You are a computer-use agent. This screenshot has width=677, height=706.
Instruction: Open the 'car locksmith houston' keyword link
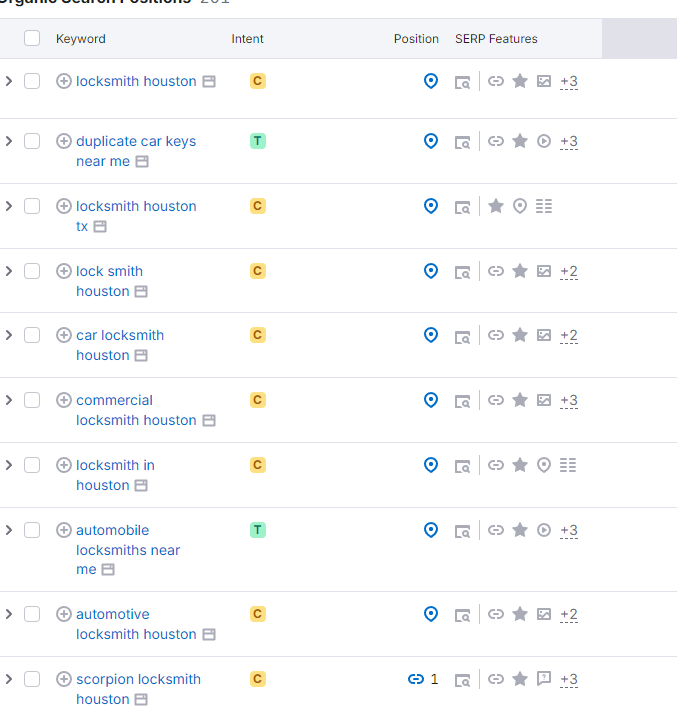[x=120, y=345]
